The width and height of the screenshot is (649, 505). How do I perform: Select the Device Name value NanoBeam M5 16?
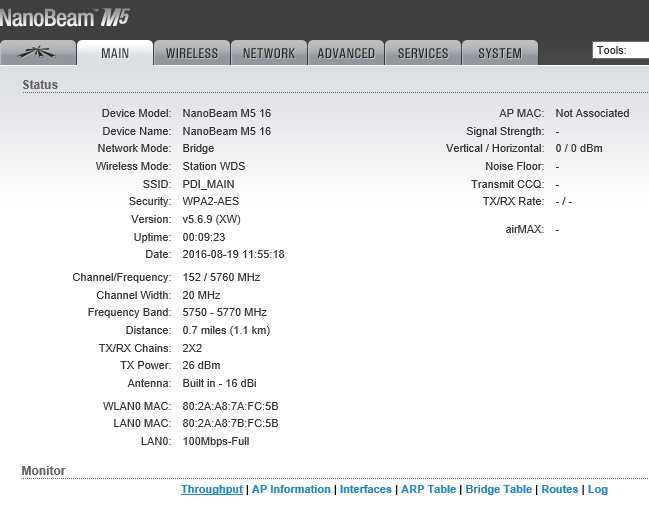pos(227,131)
